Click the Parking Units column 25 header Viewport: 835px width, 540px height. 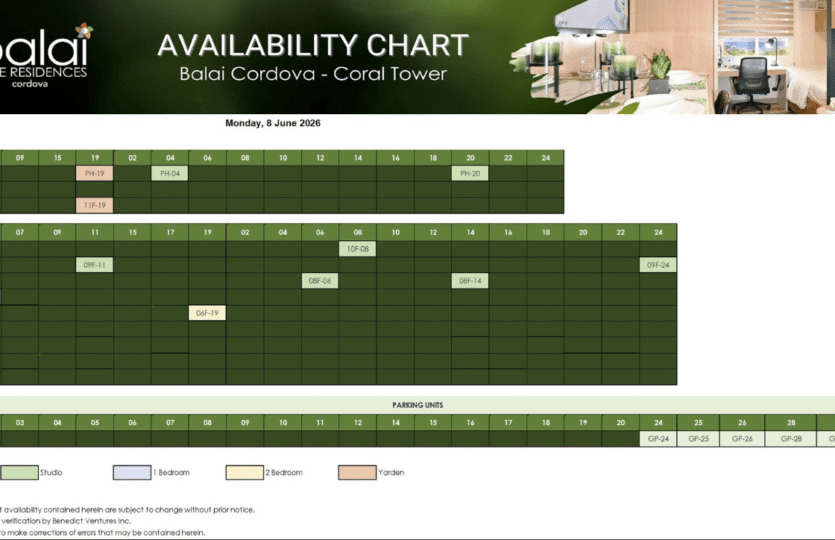[x=698, y=423]
